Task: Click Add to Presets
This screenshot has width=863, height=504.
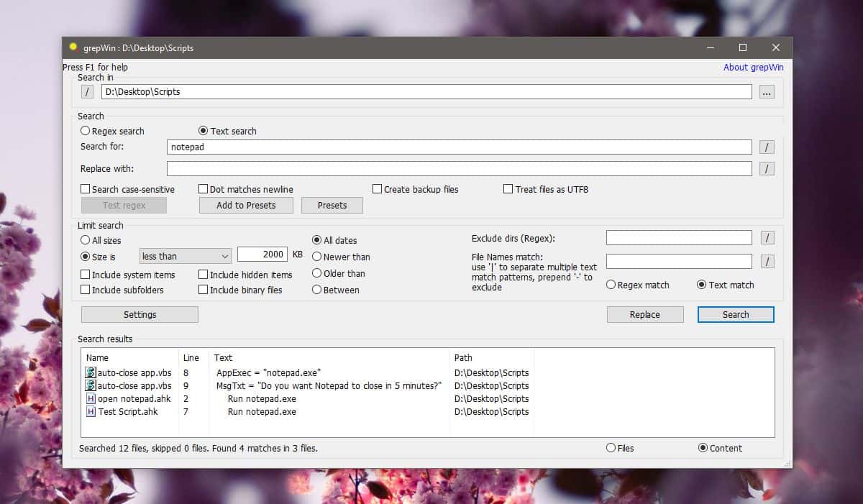Action: pyautogui.click(x=245, y=205)
